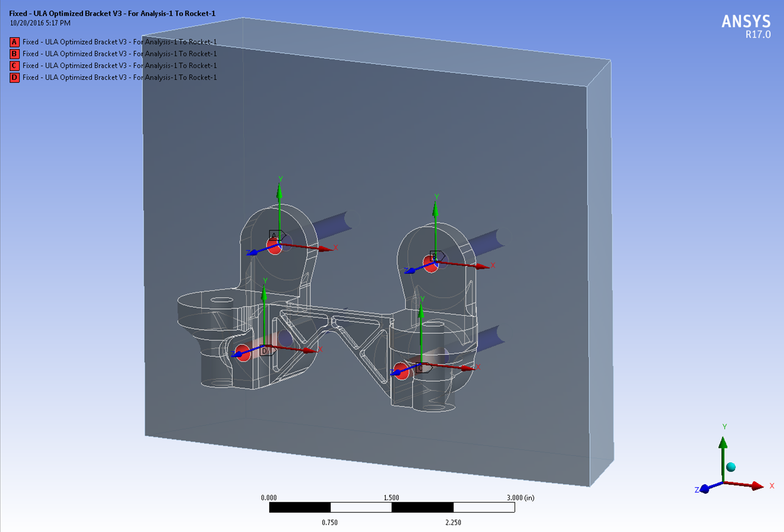Click the title 'Fixed - ULA Optimized Bracket V3' heading

(112, 14)
